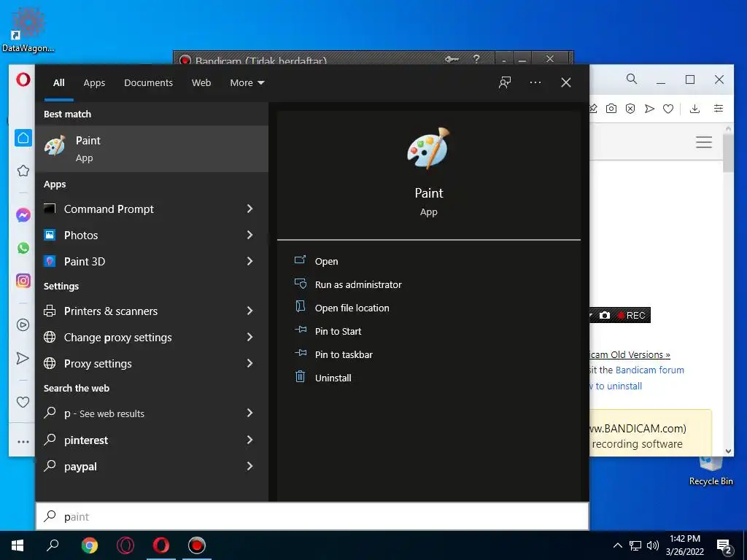747x560 pixels.
Task: Click Open action for Paint
Action: [x=326, y=262]
